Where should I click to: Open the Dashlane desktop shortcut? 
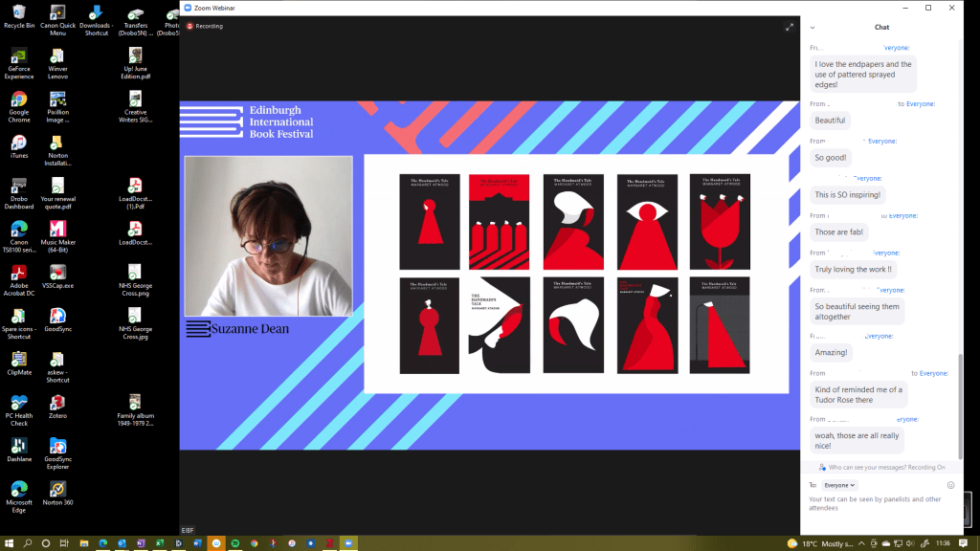click(x=19, y=449)
